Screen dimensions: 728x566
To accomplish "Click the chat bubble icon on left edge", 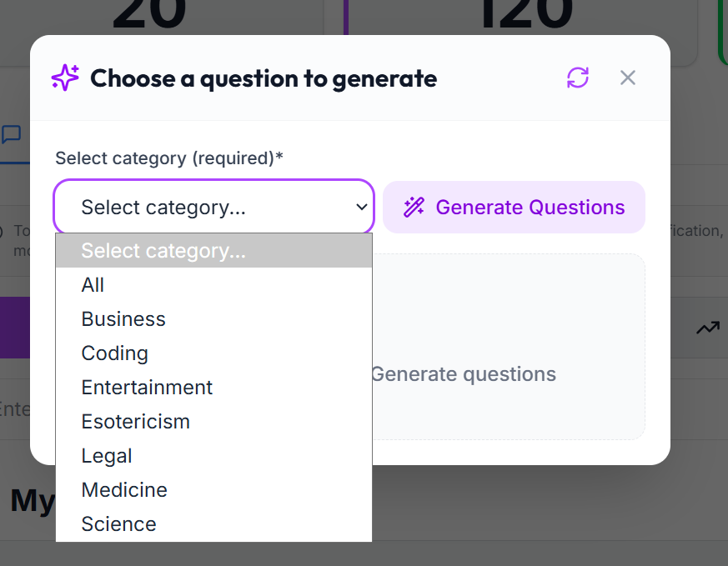I will pos(11,134).
